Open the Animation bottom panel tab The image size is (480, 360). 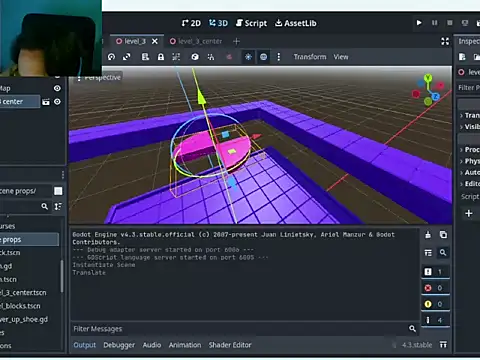click(x=185, y=345)
